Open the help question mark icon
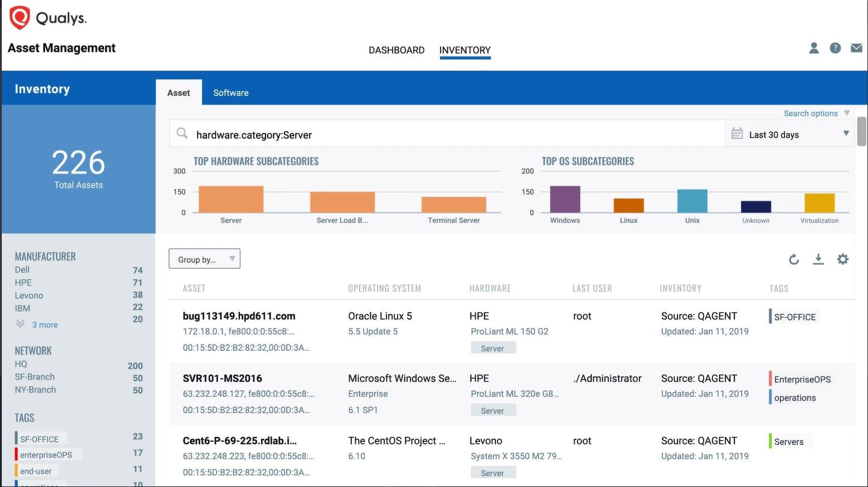This screenshot has height=487, width=868. 835,48
